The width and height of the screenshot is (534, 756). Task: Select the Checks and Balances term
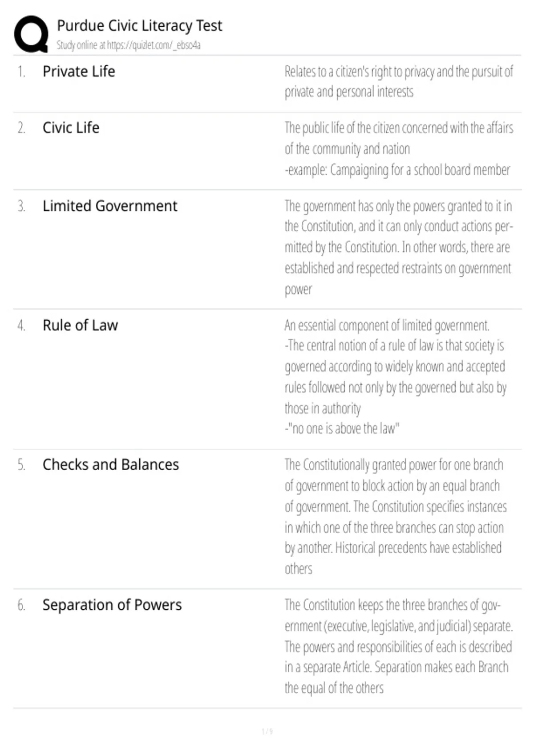(110, 464)
